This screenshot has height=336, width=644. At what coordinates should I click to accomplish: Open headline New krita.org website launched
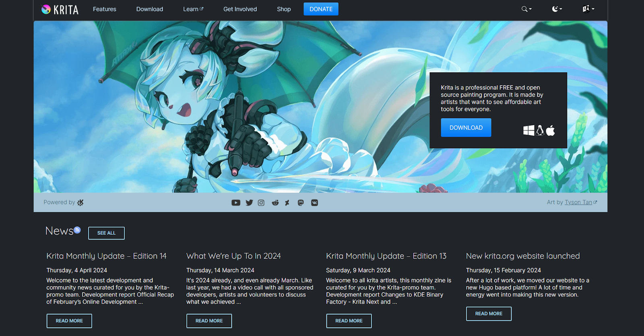(x=523, y=256)
